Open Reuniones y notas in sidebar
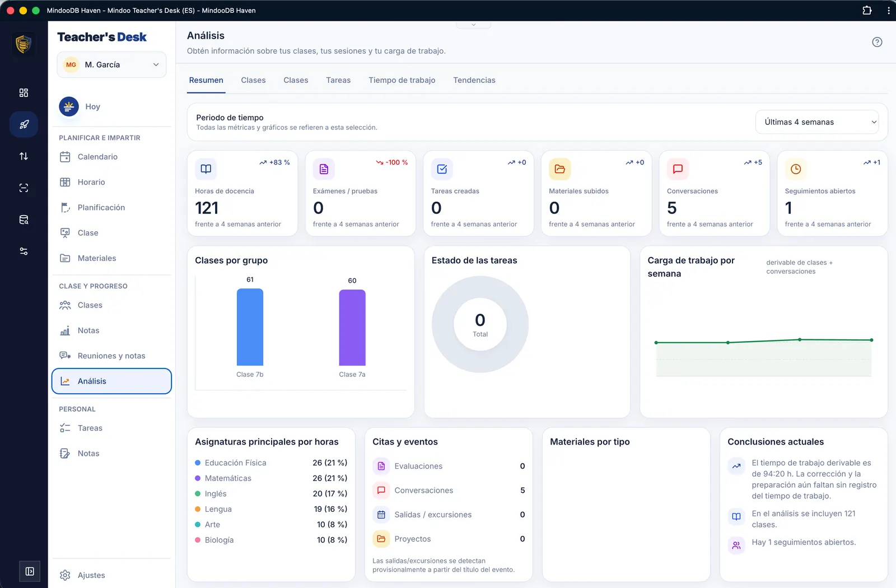The width and height of the screenshot is (896, 588). (111, 356)
